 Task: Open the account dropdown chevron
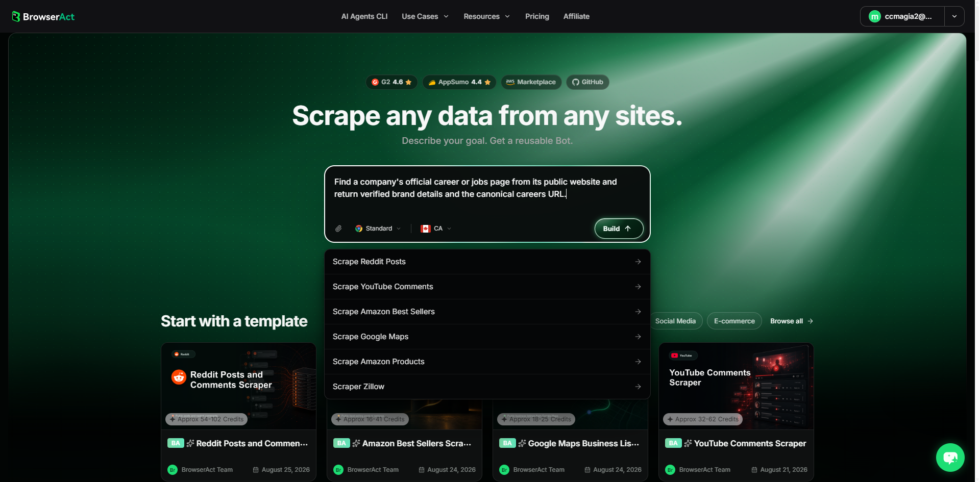tap(954, 16)
